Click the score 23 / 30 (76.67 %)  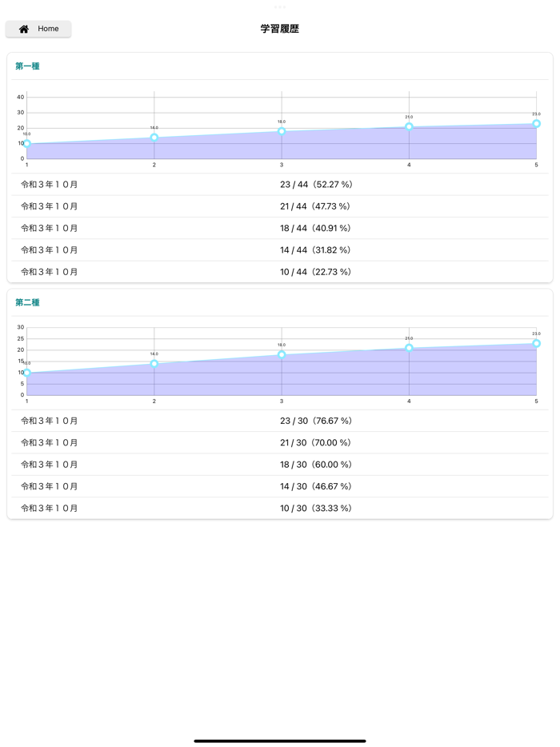[316, 421]
